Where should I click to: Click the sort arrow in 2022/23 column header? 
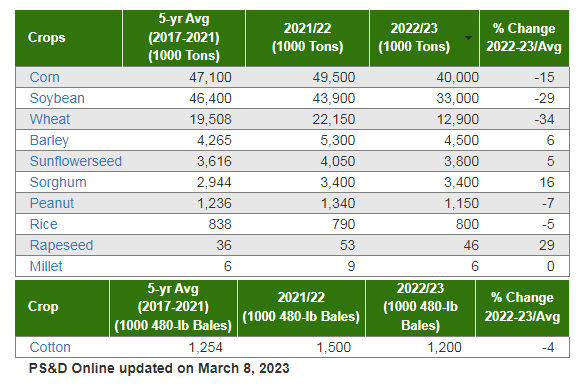click(x=468, y=38)
